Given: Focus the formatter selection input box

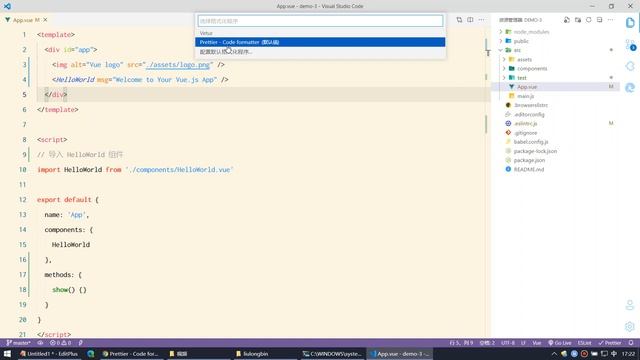Looking at the screenshot, I should 320,21.
